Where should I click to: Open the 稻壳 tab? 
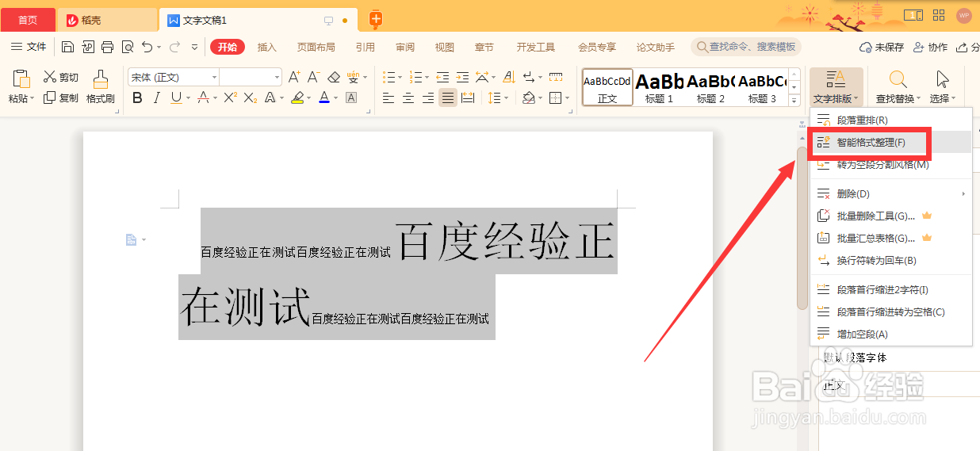pos(107,20)
